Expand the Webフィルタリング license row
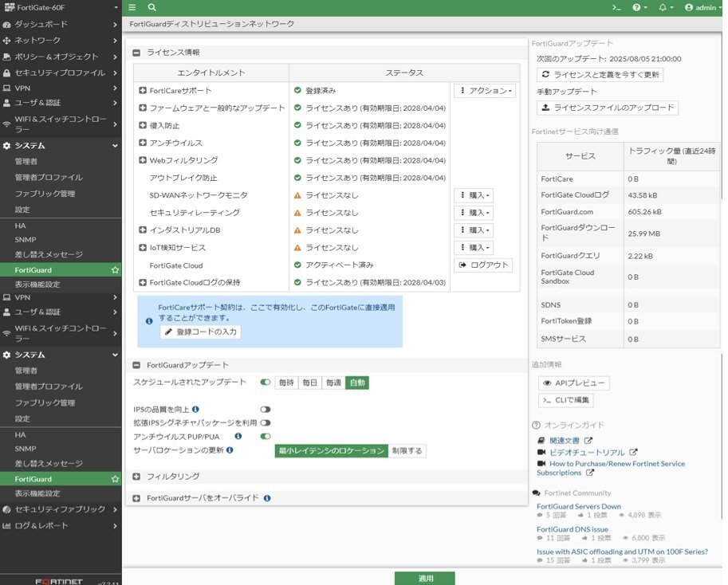Viewport: 728px width, 585px height. pos(143,160)
